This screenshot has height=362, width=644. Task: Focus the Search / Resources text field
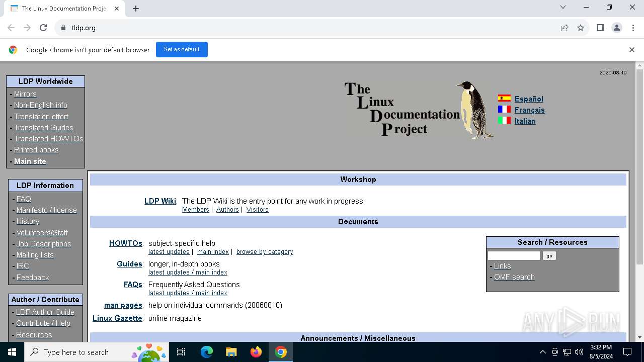[514, 256]
